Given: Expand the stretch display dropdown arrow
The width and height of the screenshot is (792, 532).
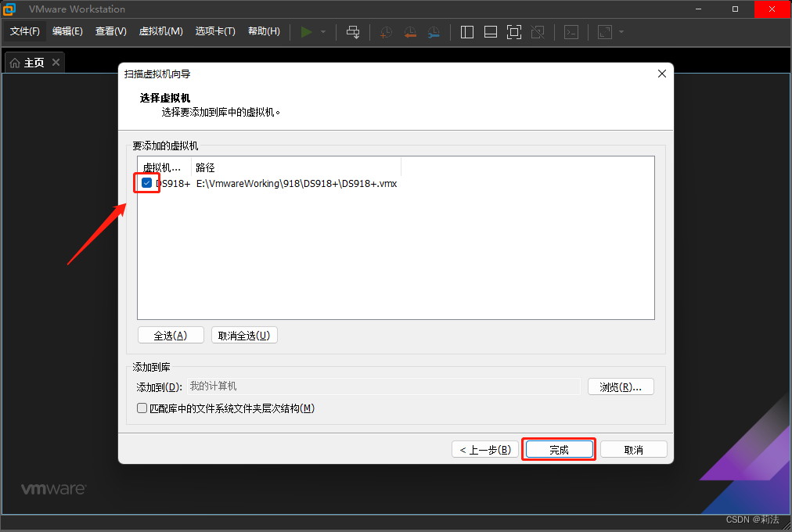Looking at the screenshot, I should pos(621,32).
